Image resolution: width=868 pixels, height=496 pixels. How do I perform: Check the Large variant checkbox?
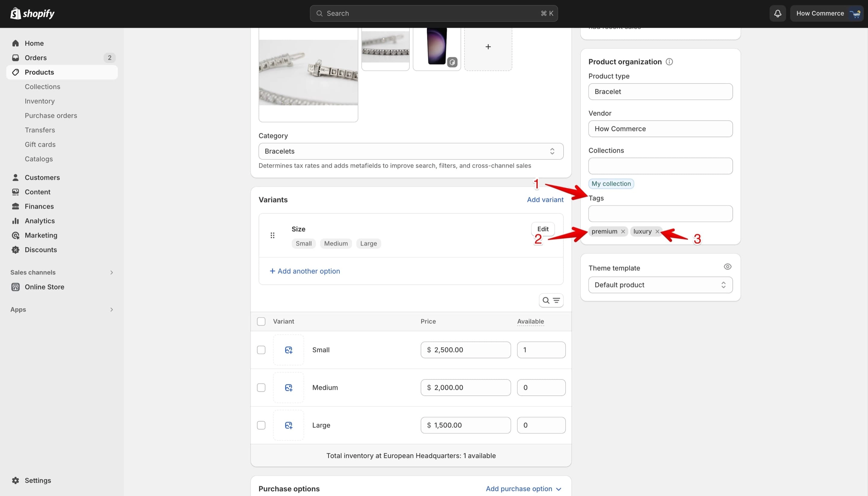click(261, 425)
